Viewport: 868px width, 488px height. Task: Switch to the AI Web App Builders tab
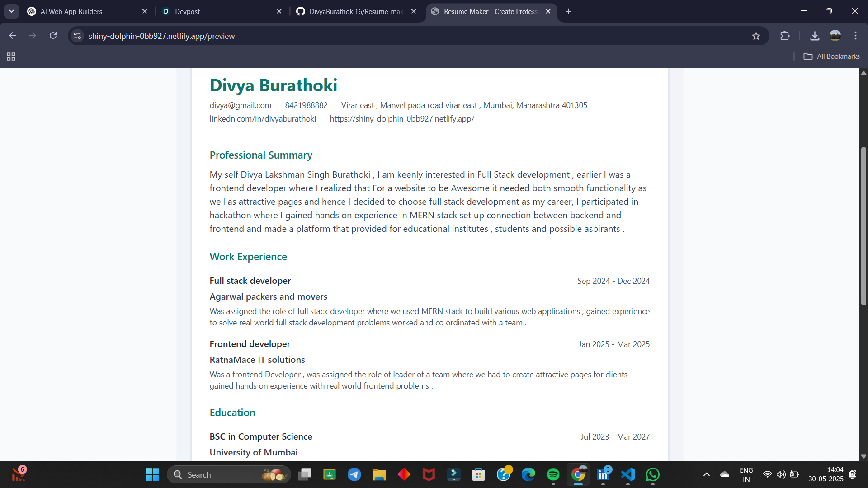coord(71,12)
